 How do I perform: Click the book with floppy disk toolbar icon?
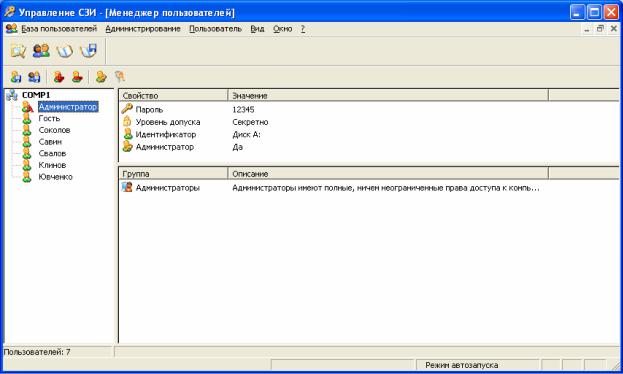(x=88, y=50)
